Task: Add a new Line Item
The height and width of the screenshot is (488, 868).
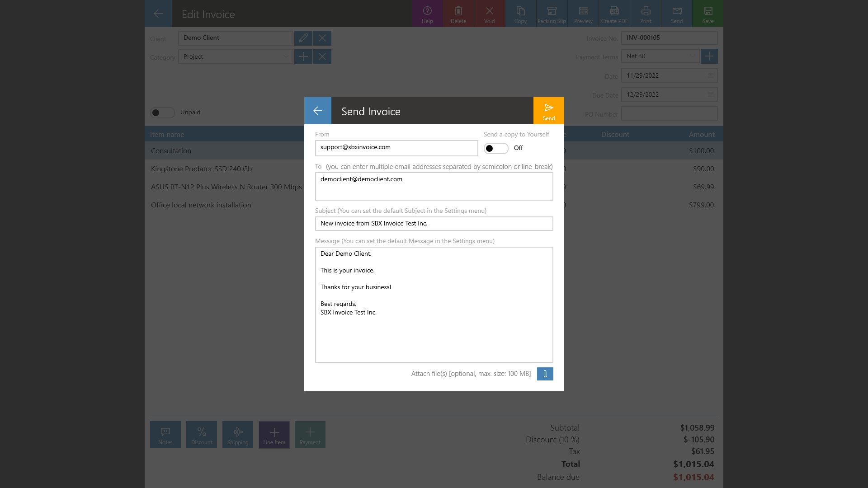Action: [274, 435]
